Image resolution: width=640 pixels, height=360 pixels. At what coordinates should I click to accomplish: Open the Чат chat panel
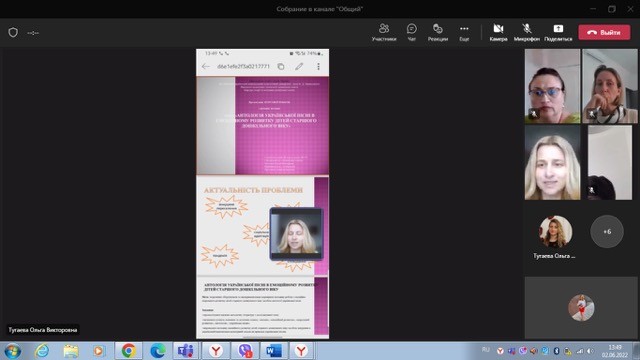pos(411,32)
